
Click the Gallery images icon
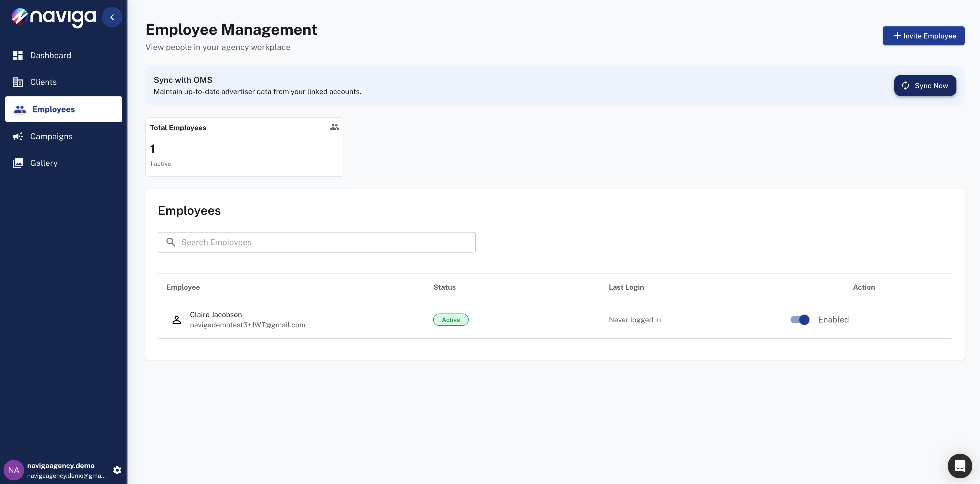click(18, 163)
